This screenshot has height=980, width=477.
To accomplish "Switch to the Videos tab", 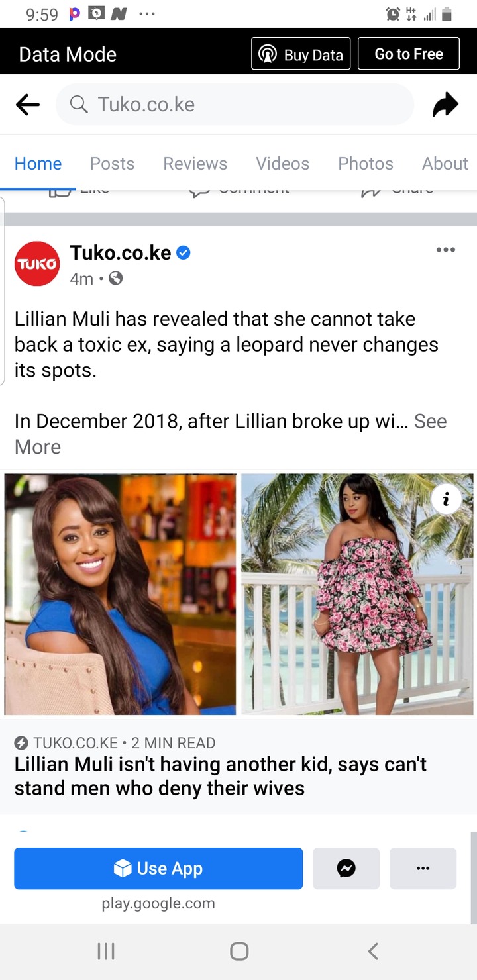I will 283,164.
